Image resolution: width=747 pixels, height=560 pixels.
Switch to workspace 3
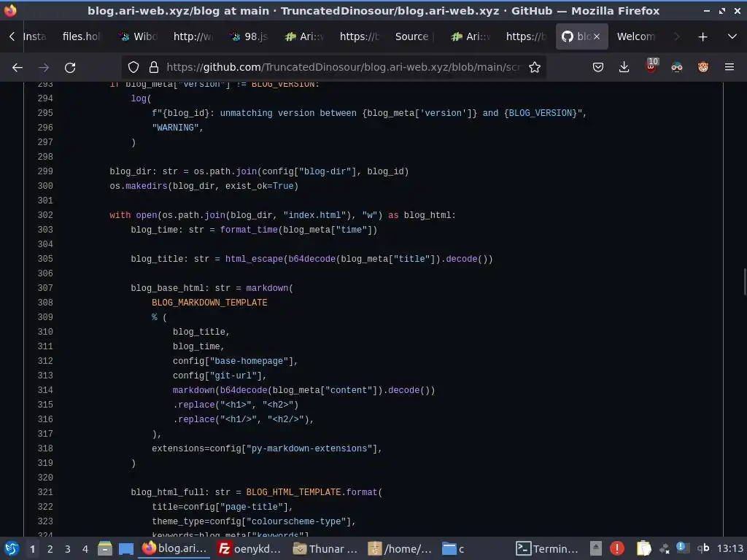click(68, 549)
